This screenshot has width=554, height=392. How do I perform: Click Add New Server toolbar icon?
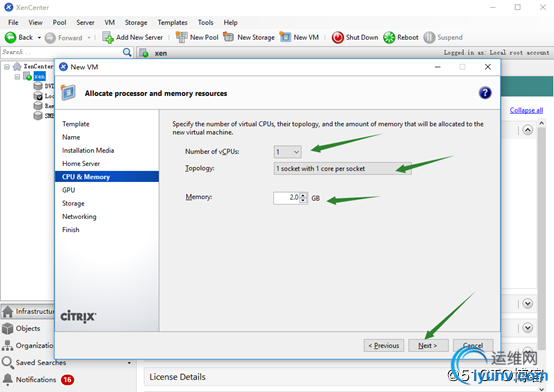(107, 37)
